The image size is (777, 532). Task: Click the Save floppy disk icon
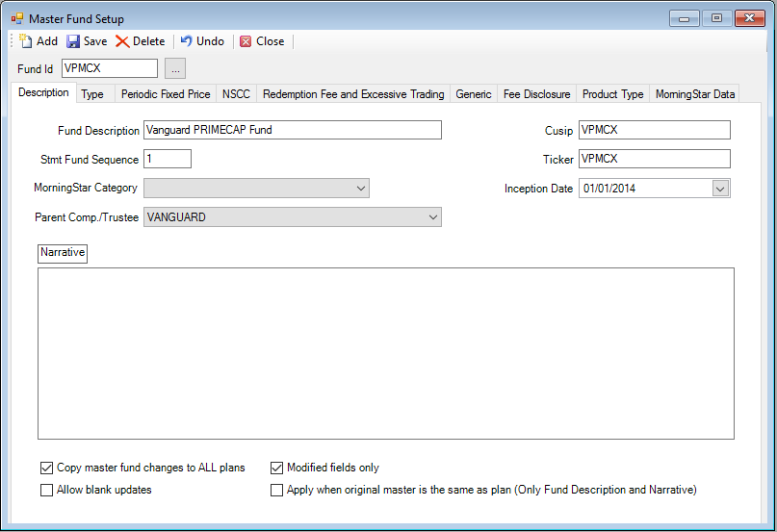[x=73, y=41]
